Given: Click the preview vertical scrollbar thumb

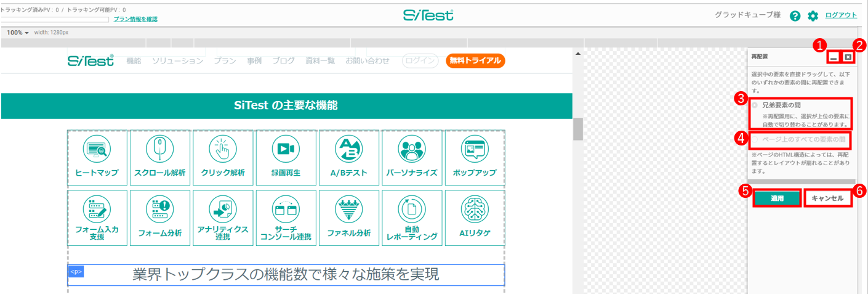Looking at the screenshot, I should click(x=577, y=129).
